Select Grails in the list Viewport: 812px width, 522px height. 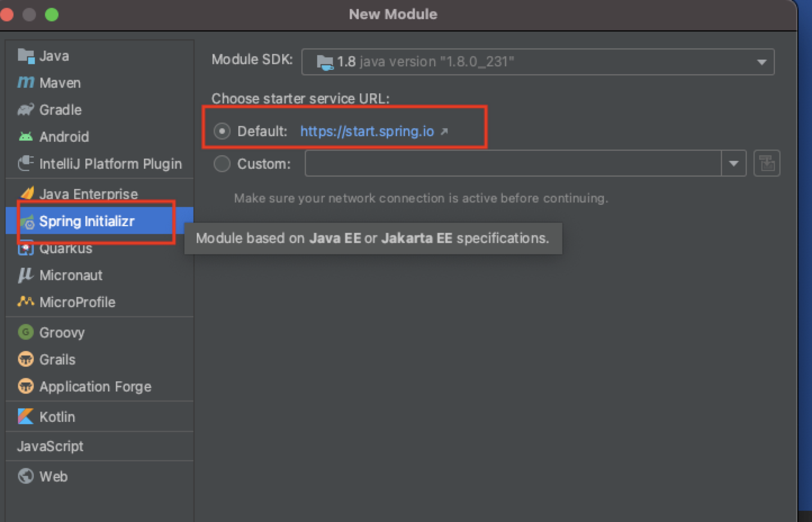pos(100,359)
